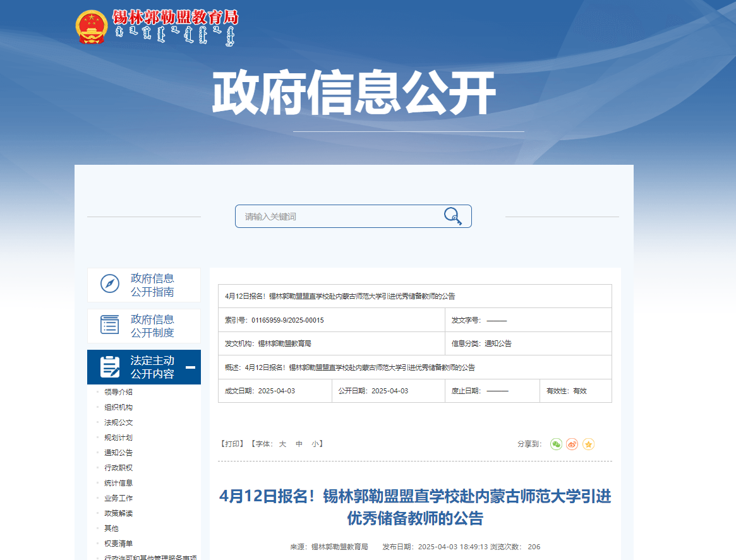The image size is (736, 560).
Task: Share to WeChat via green icon
Action: tap(556, 444)
